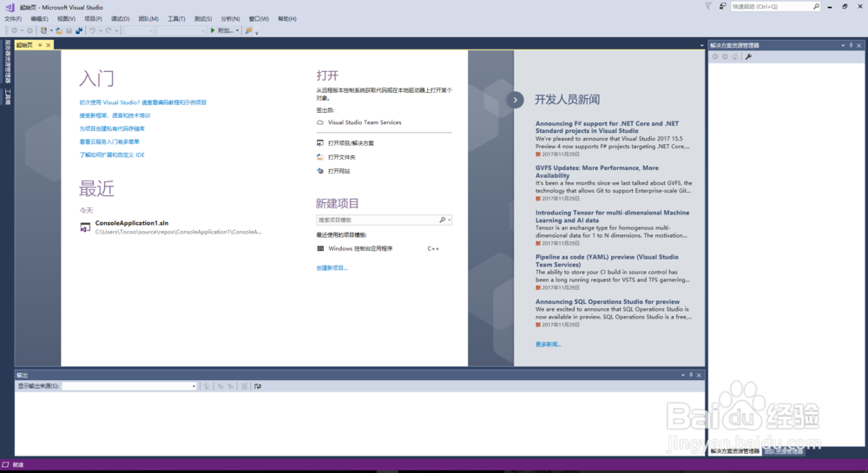Pin the start page tab
Viewport: 868px width, 473px height.
coord(40,45)
